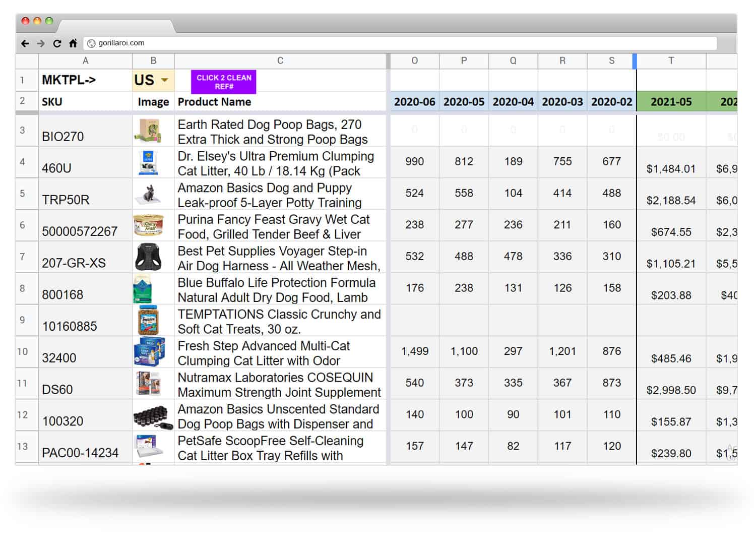Image resolution: width=756 pixels, height=551 pixels.
Task: Click the home icon in the browser toolbar
Action: click(x=74, y=44)
